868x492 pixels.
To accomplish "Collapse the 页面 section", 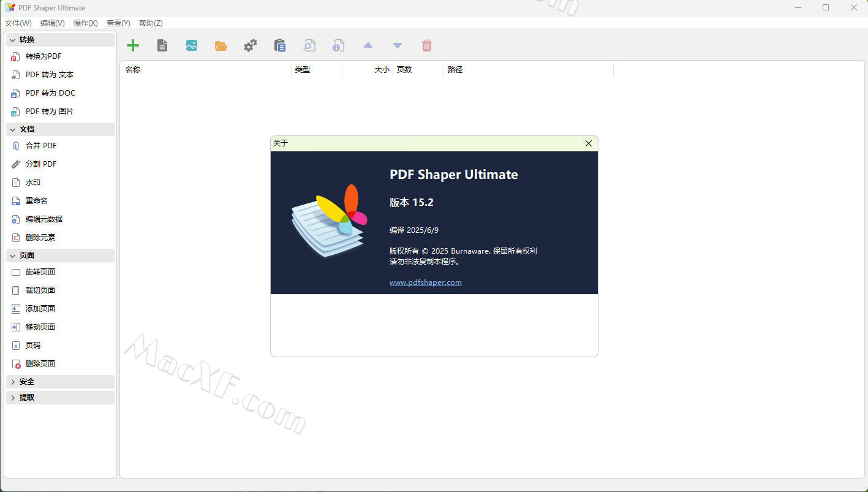I will 60,255.
